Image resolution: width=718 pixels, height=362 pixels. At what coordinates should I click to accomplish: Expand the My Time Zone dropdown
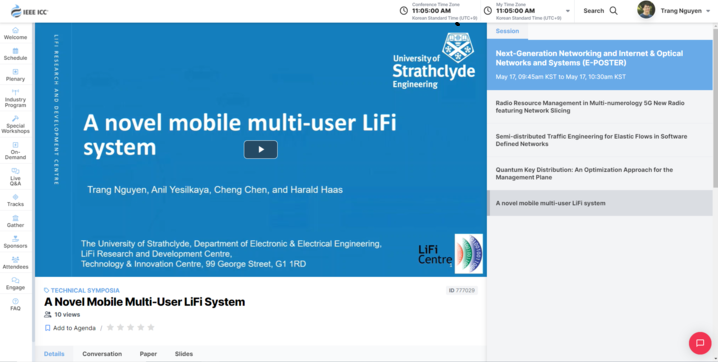[568, 11]
